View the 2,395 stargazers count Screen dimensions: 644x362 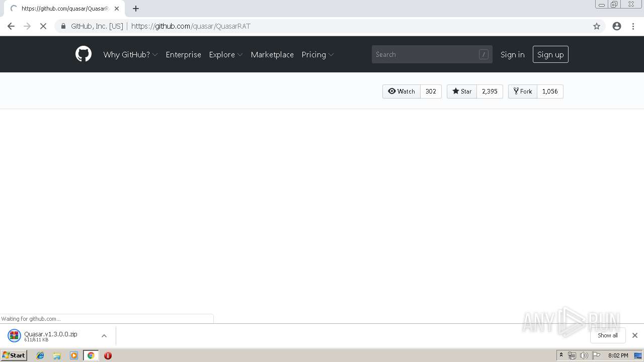(490, 92)
